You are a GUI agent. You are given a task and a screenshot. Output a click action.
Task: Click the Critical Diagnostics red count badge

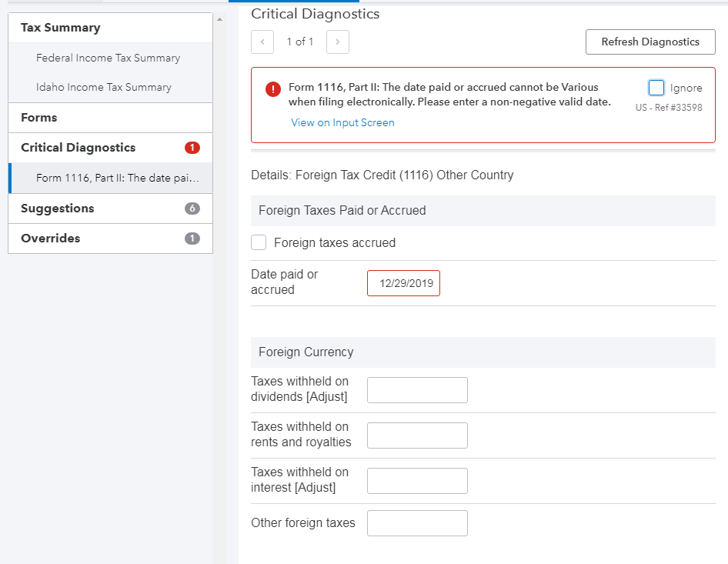pos(192,148)
